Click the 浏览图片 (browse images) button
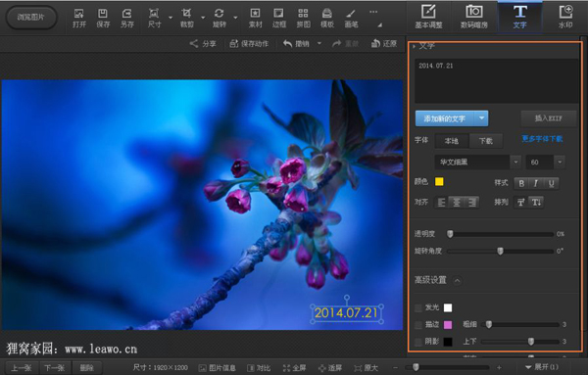This screenshot has width=588, height=375. 31,18
